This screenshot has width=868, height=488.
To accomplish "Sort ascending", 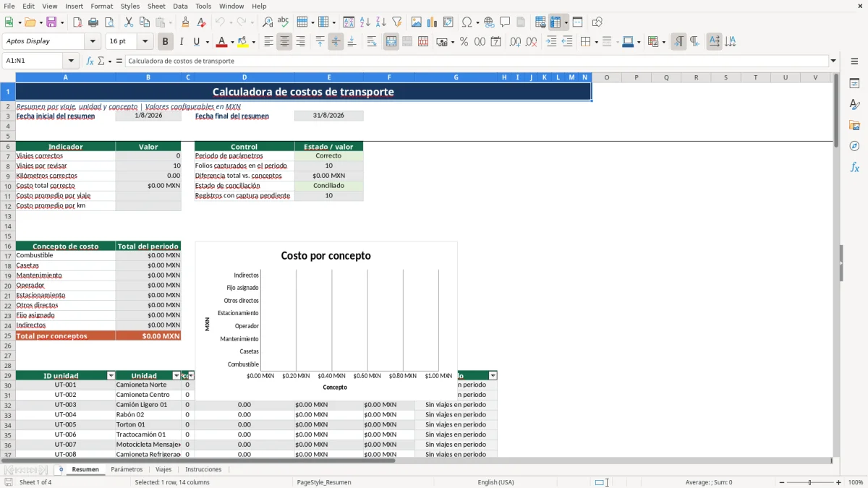I will [365, 22].
